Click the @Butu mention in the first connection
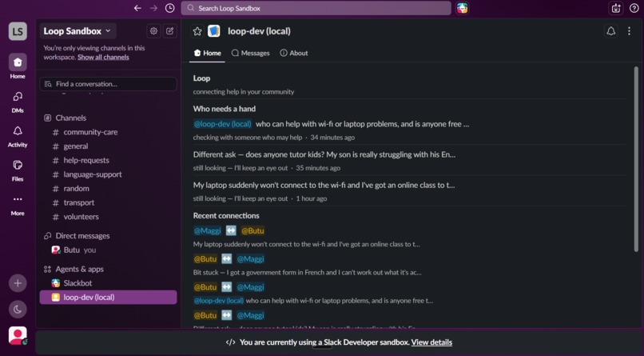Image resolution: width=644 pixels, height=356 pixels. tap(252, 231)
